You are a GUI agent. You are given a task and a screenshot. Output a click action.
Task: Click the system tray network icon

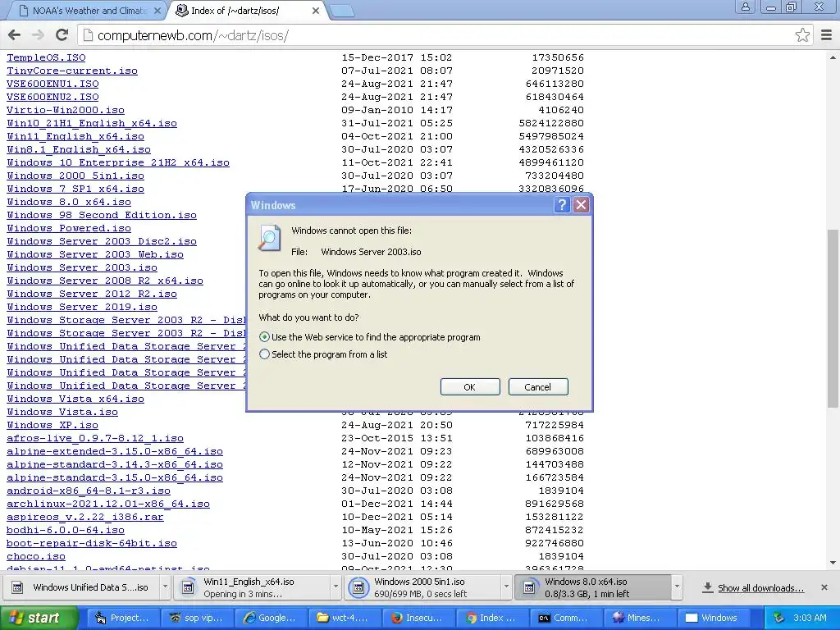779,618
